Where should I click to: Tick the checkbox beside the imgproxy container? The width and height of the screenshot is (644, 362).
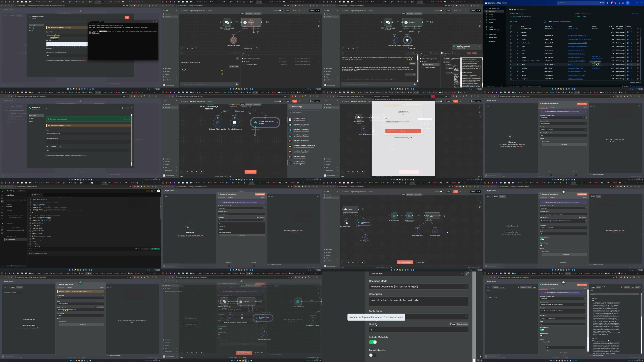click(x=511, y=79)
